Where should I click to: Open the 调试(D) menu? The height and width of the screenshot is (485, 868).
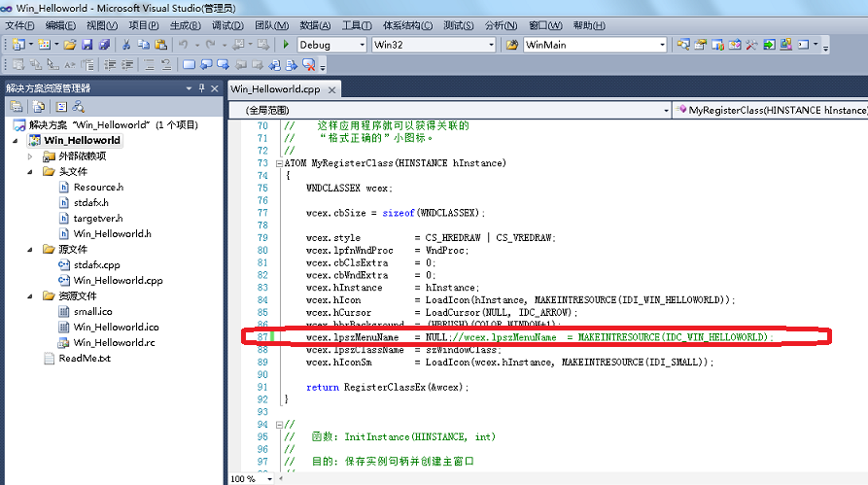[227, 25]
